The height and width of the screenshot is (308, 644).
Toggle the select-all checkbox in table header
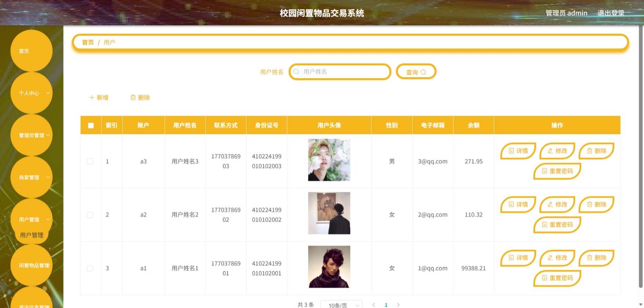coord(91,126)
